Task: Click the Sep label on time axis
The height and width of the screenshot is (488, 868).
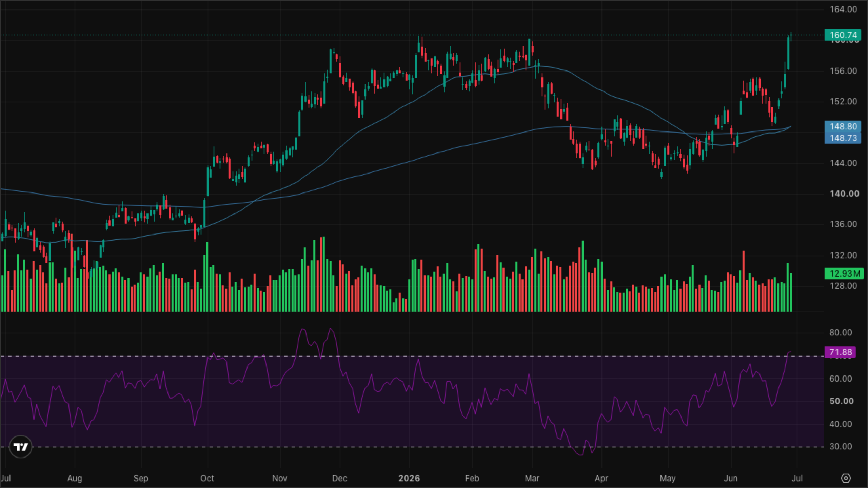Action: point(141,478)
